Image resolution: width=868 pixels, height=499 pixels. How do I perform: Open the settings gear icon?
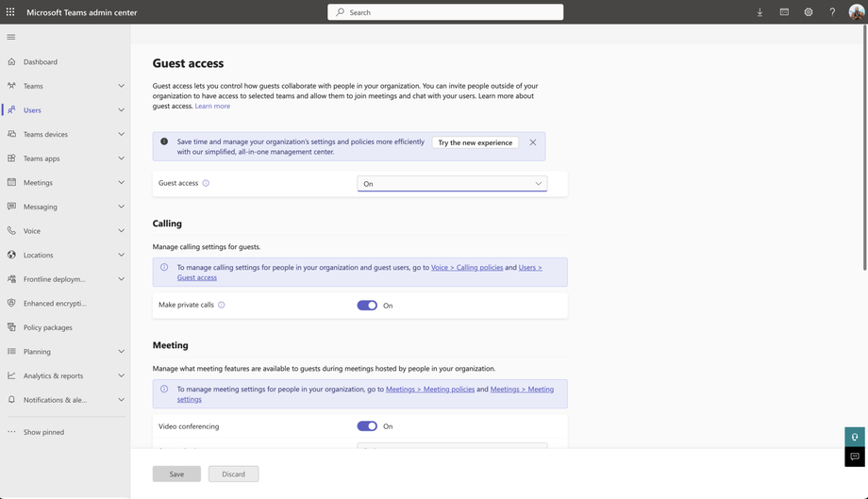coord(809,12)
